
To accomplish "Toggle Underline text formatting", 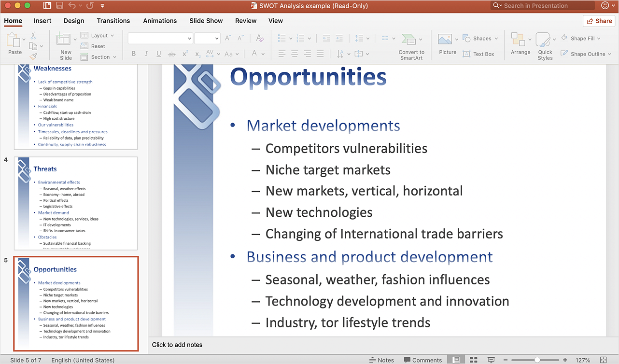I will [159, 54].
